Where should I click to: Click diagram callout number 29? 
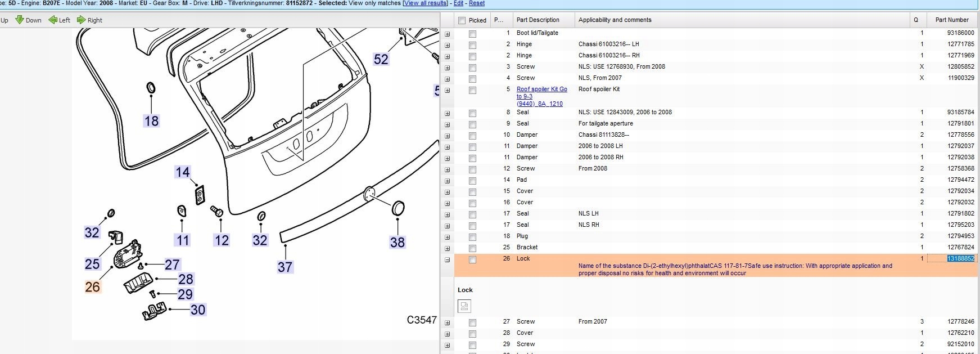185,294
